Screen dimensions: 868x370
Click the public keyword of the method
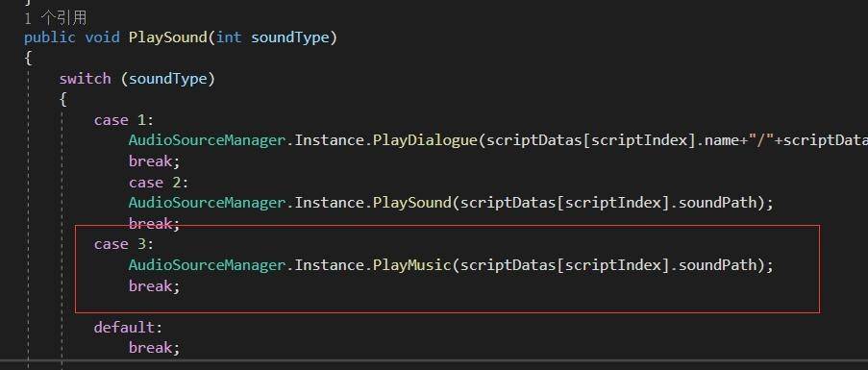pos(50,37)
